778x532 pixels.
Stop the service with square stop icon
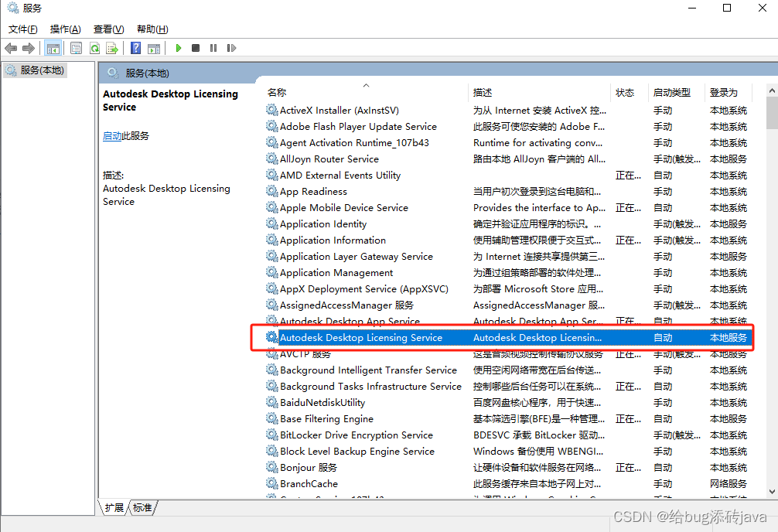click(196, 48)
